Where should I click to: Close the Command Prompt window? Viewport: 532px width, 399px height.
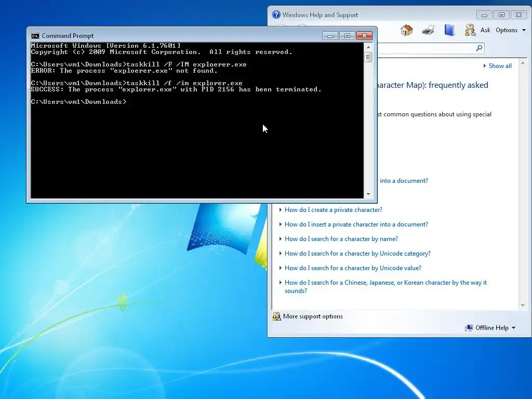(x=364, y=36)
